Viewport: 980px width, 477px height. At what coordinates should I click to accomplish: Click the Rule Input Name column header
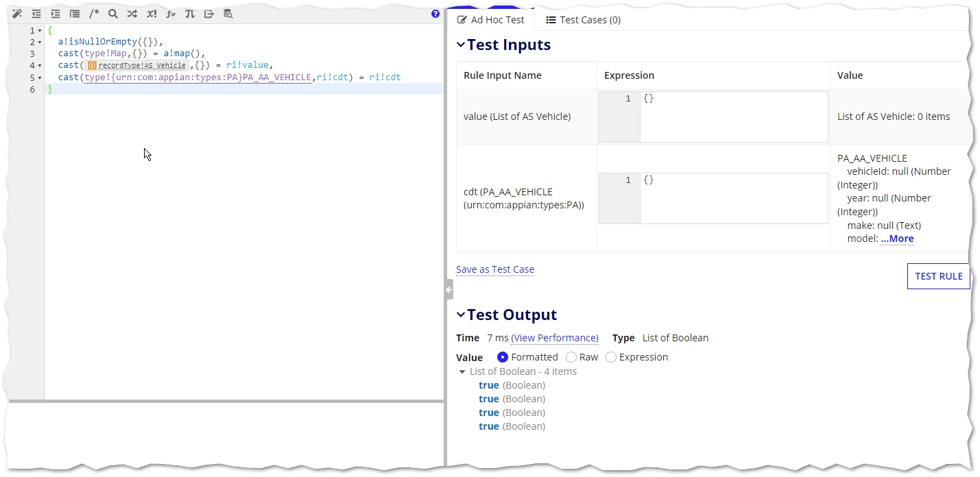click(503, 75)
